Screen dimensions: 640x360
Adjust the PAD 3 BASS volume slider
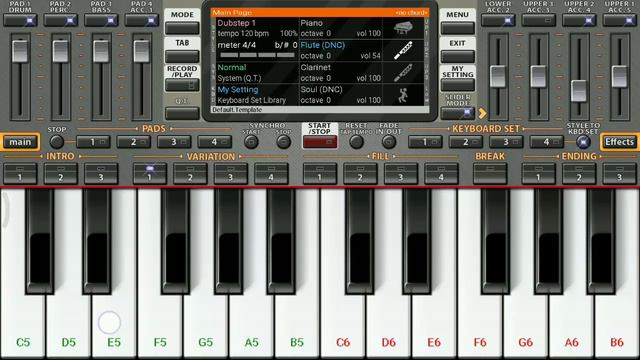click(101, 51)
